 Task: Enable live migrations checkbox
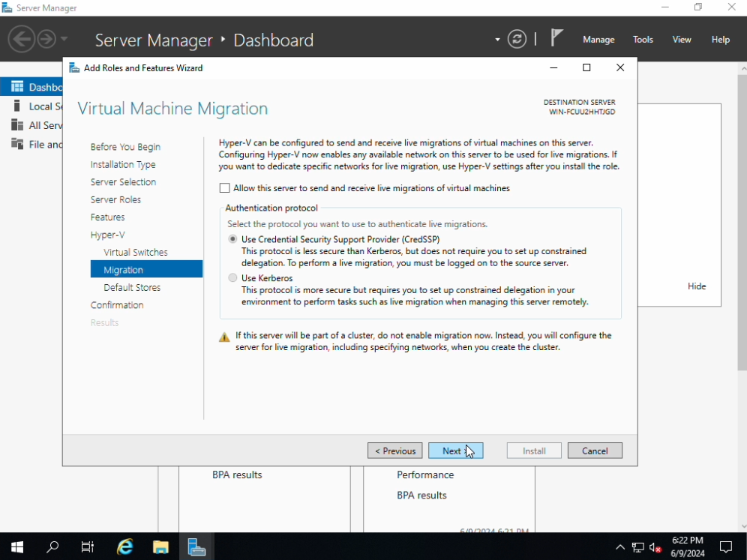tap(225, 188)
